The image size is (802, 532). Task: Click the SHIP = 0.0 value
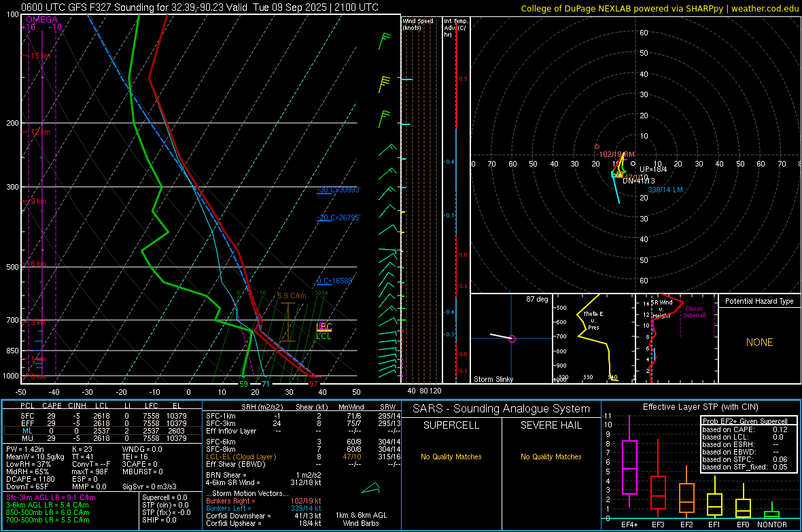[159, 520]
